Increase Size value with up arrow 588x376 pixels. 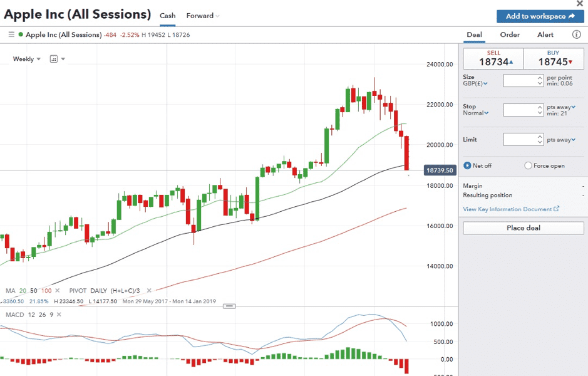point(540,78)
